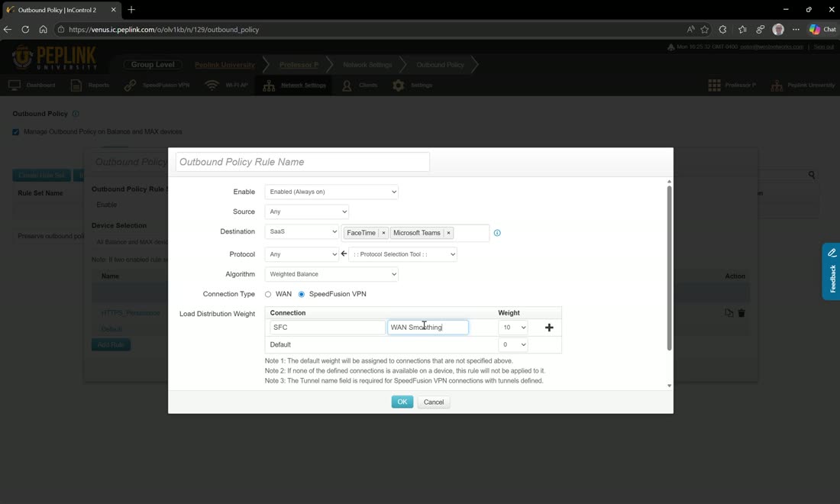
Task: Reload the page with refresh icon
Action: pos(25,30)
